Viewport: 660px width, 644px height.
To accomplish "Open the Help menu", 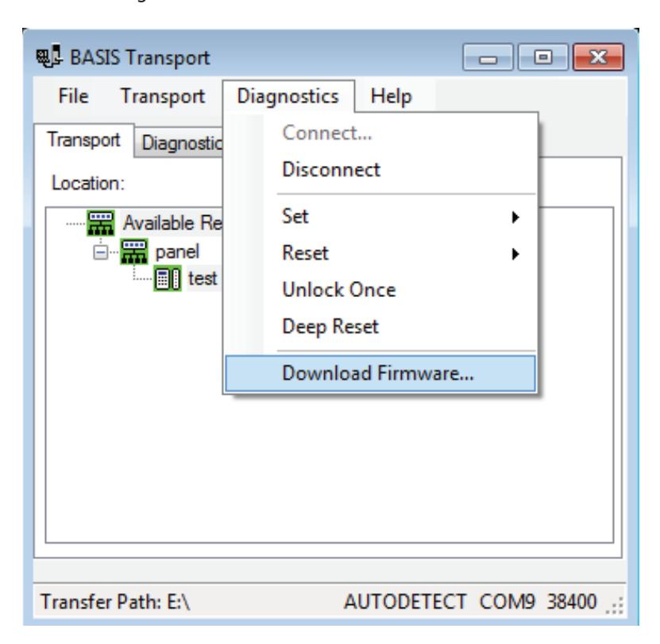I will click(x=391, y=96).
